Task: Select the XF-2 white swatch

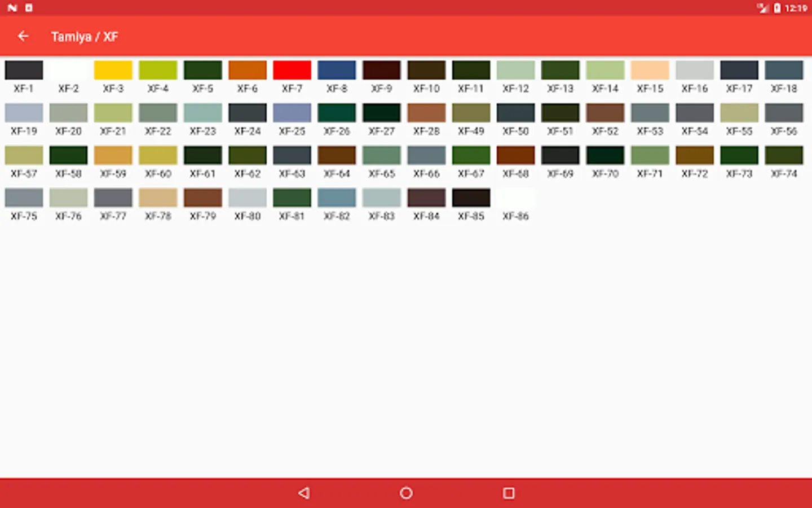Action: pyautogui.click(x=68, y=70)
